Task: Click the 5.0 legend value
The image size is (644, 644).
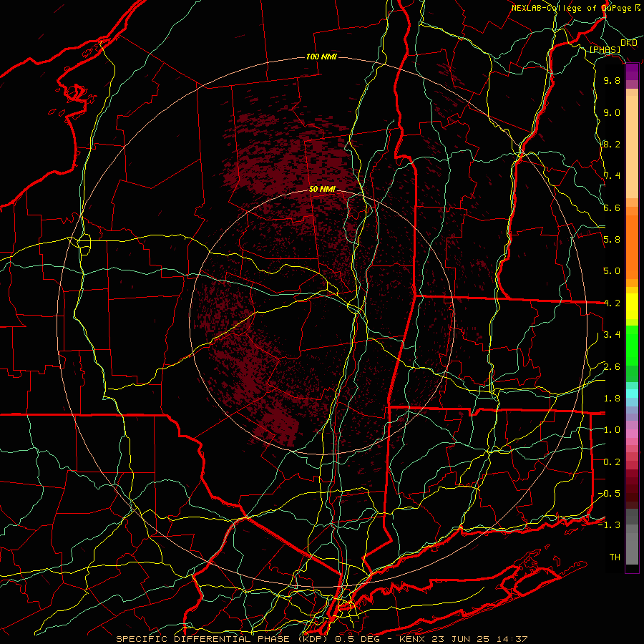Action: coord(612,271)
